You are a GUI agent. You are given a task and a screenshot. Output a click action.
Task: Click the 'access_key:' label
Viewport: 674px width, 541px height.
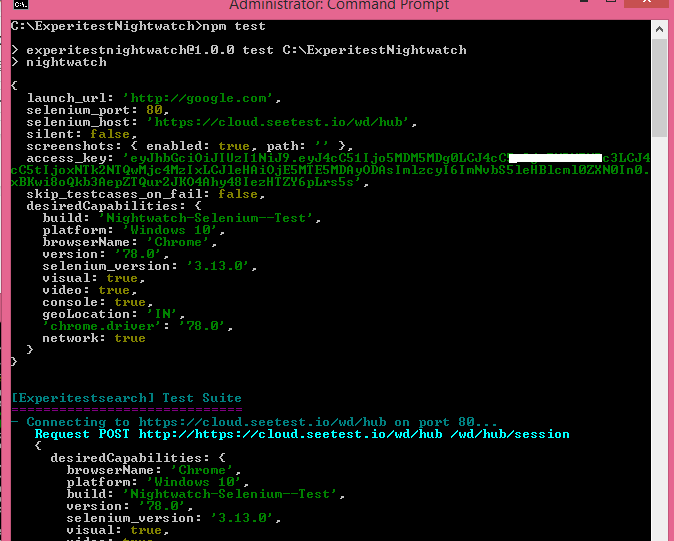(x=70, y=159)
